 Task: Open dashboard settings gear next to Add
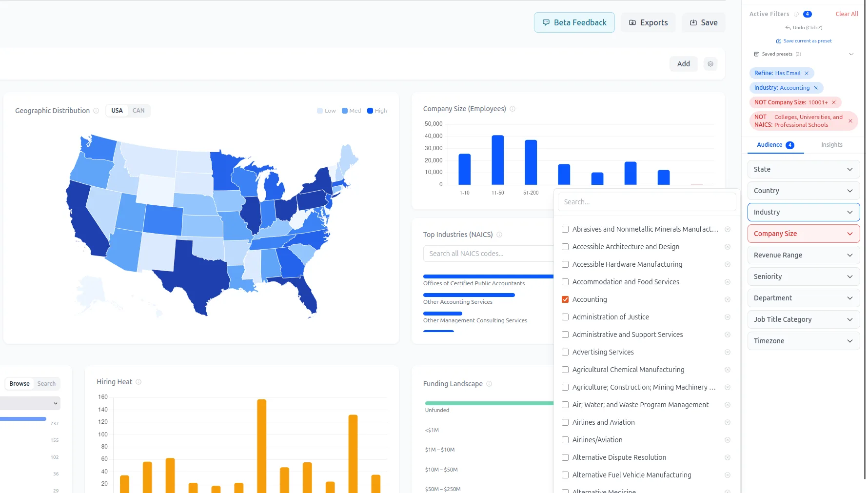[710, 64]
